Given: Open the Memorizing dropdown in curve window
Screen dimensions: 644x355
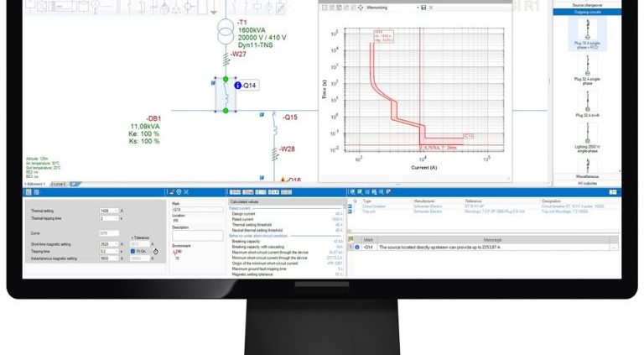Looking at the screenshot, I should click(x=418, y=8).
